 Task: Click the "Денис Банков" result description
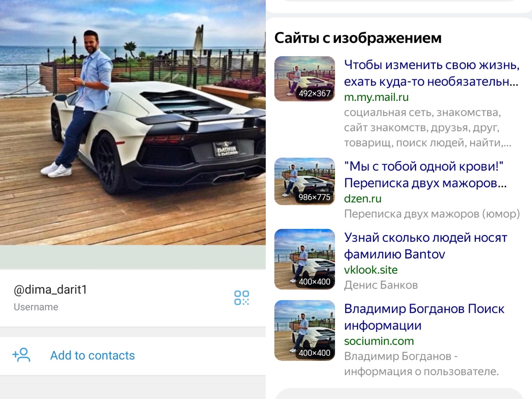381,285
